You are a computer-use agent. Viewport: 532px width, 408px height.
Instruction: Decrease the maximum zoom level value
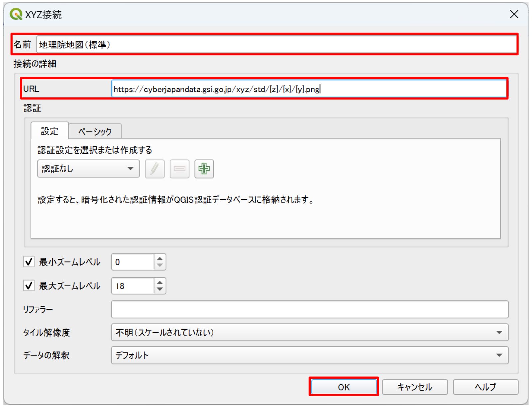[160, 290]
